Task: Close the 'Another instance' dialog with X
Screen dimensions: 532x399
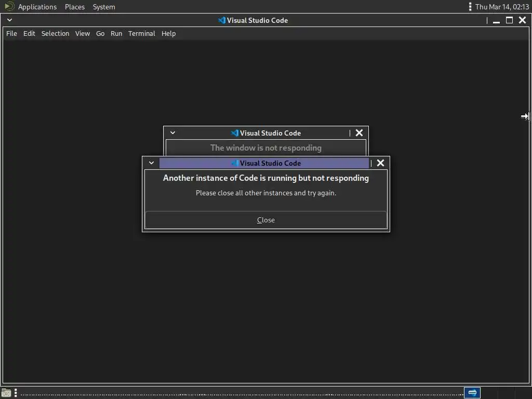Action: point(380,163)
